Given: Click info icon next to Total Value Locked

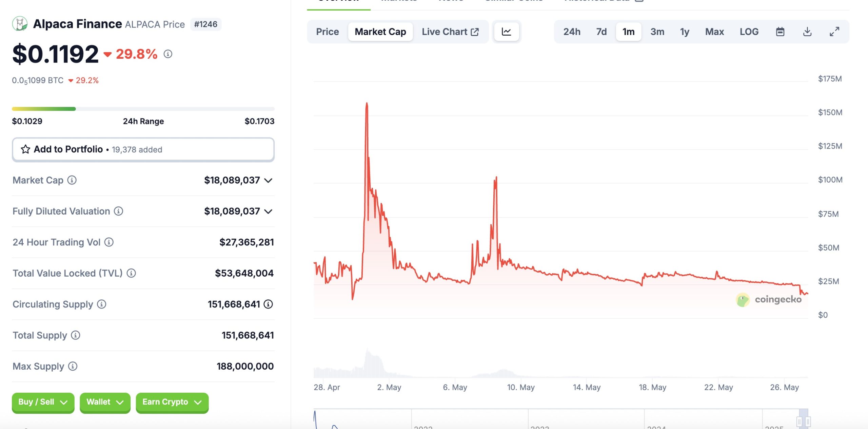Looking at the screenshot, I should (x=131, y=273).
